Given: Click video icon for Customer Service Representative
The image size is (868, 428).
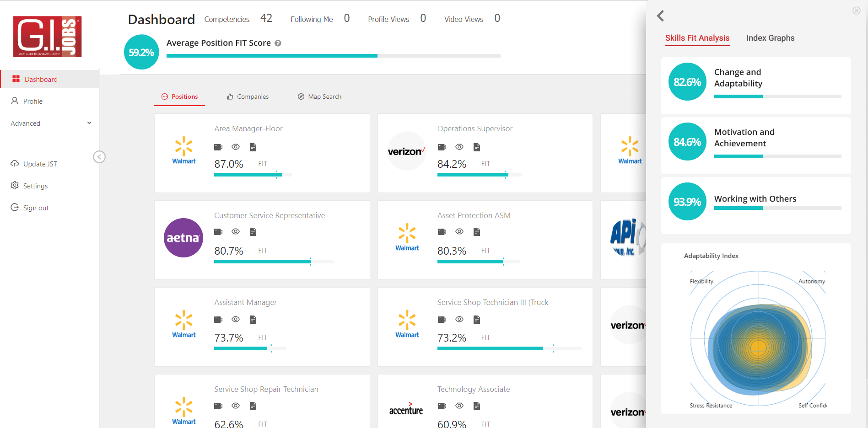Looking at the screenshot, I should [x=218, y=232].
